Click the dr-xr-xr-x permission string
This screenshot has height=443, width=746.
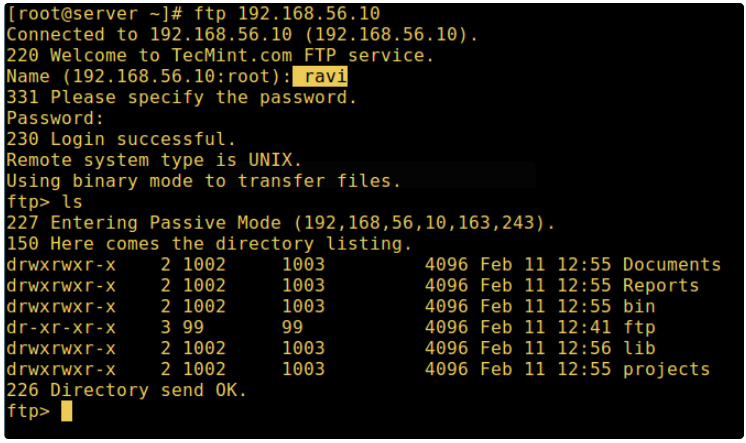pyautogui.click(x=60, y=328)
